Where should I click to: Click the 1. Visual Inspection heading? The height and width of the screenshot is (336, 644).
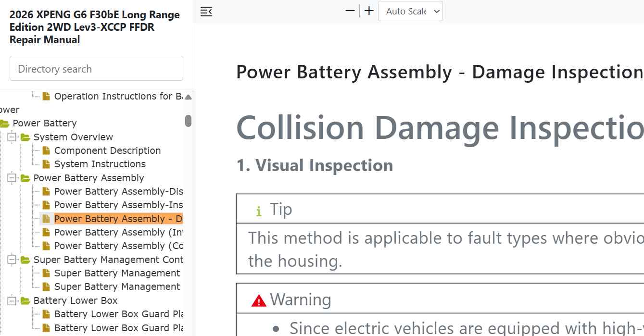[315, 165]
